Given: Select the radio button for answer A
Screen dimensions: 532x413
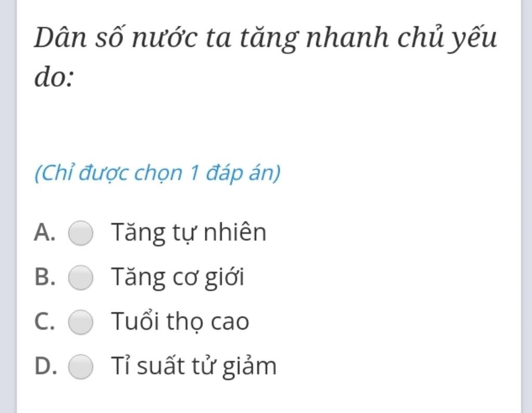Looking at the screenshot, I should [x=81, y=233].
